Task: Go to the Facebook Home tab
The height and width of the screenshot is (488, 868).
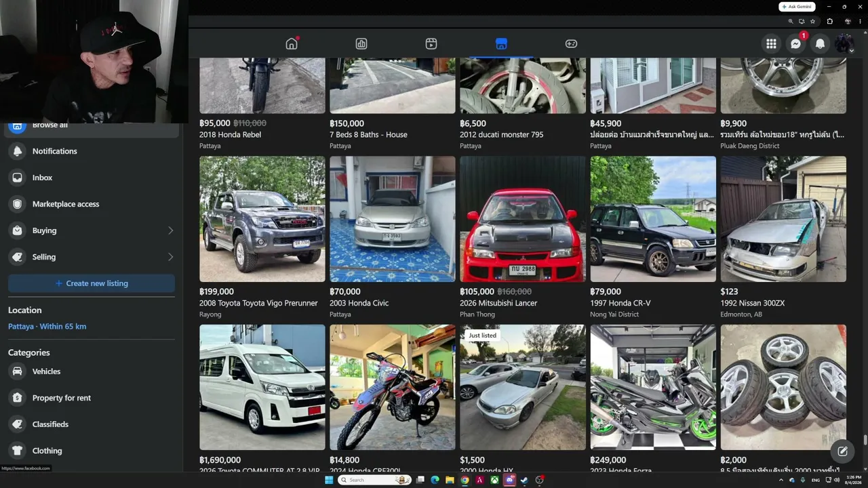Action: pos(292,44)
